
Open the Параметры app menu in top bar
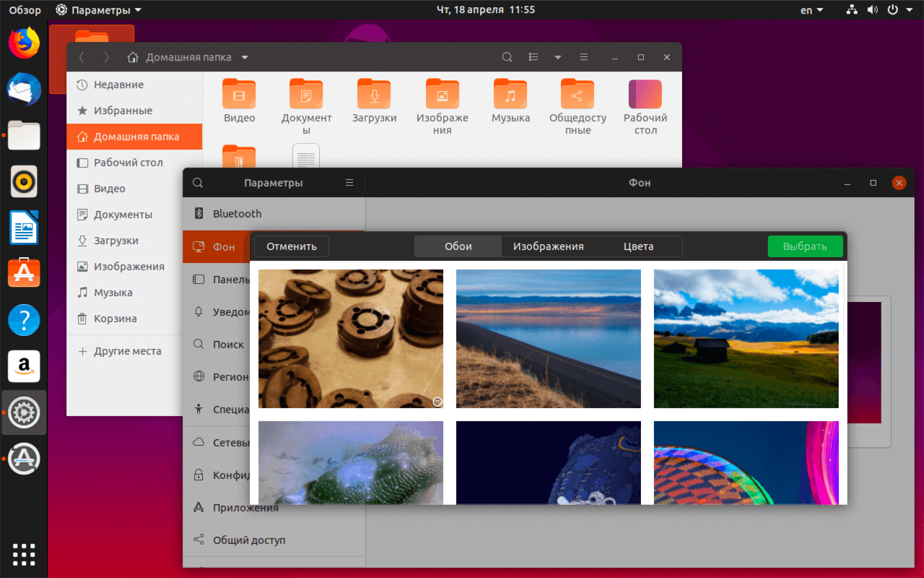(98, 10)
